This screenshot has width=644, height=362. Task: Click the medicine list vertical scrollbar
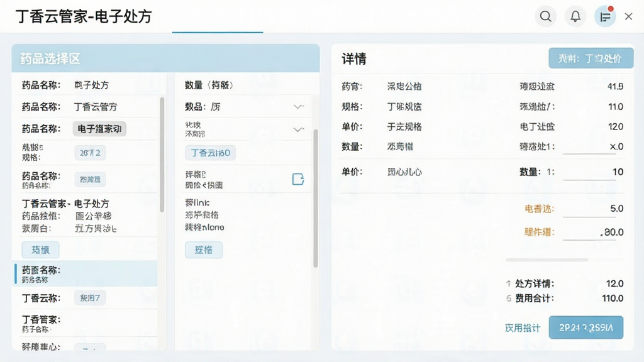pos(162,155)
